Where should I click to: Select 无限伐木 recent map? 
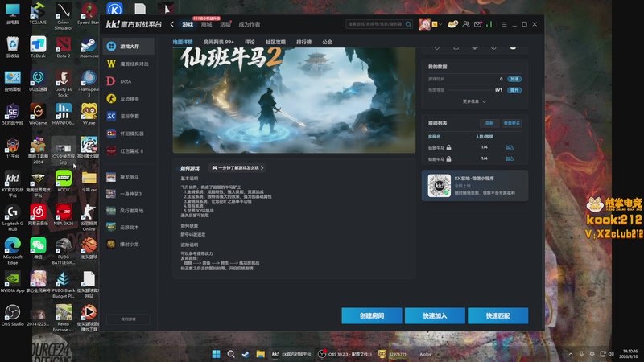[x=129, y=227]
